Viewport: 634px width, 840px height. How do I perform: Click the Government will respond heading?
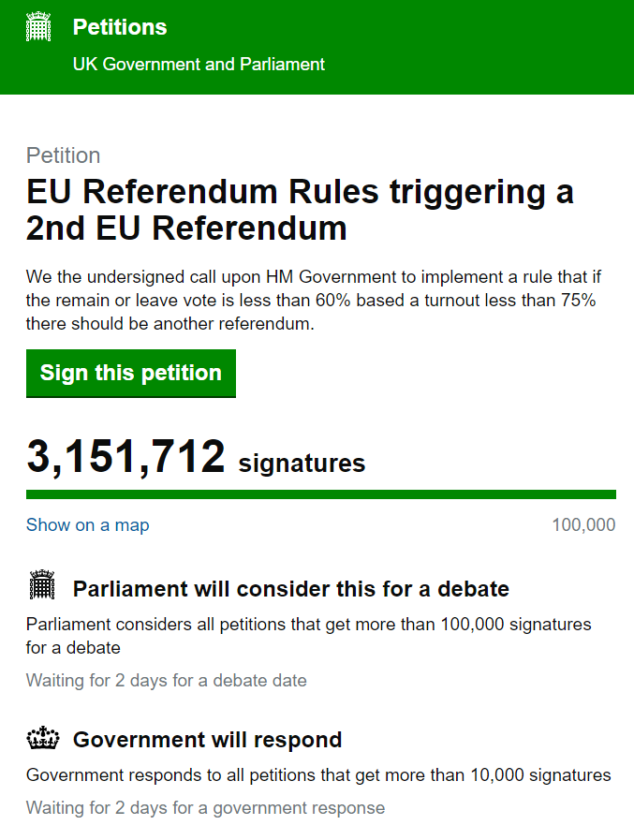(207, 740)
